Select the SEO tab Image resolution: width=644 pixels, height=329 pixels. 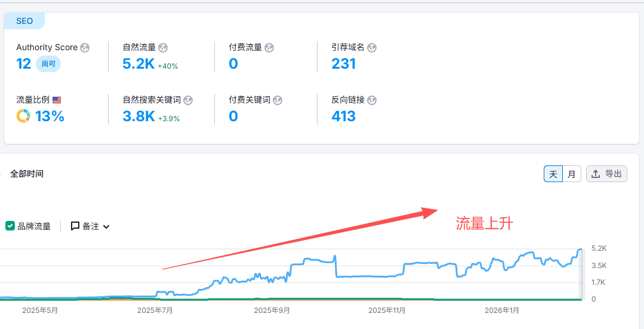pyautogui.click(x=24, y=21)
